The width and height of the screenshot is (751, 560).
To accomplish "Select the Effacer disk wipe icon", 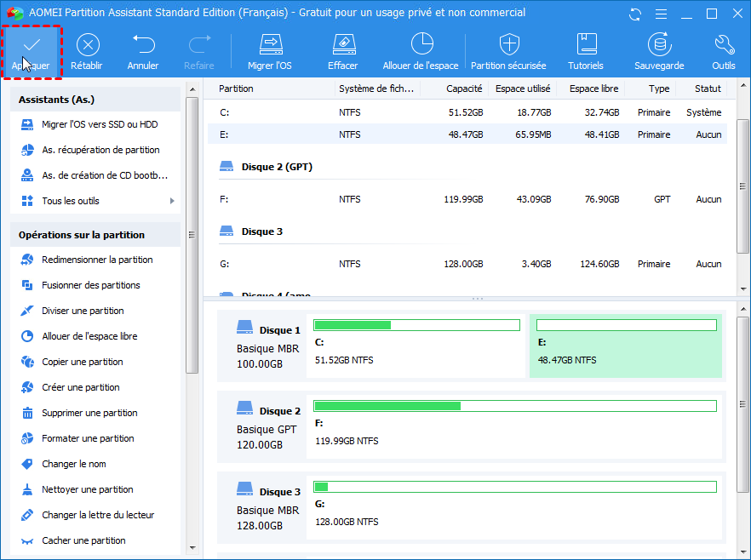I will point(342,46).
